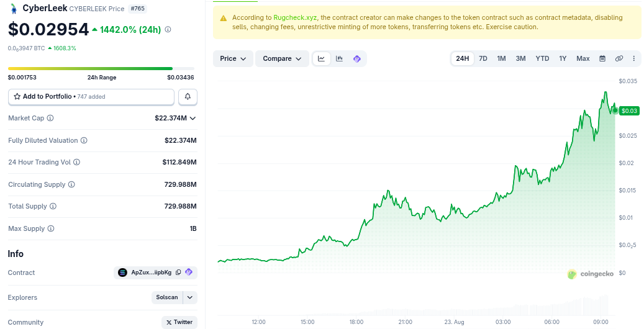Screen dimensions: 644x329
Task: Open Fully Diluted Valuation info icon
Action: pos(84,140)
